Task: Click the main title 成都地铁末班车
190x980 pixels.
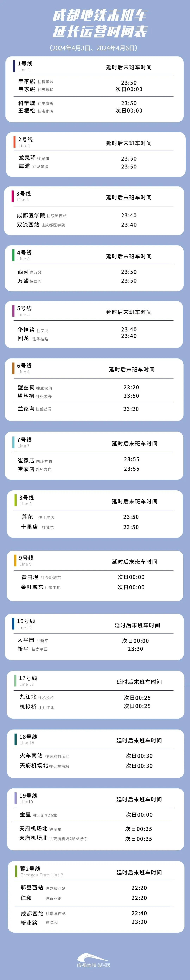Action: point(100,15)
